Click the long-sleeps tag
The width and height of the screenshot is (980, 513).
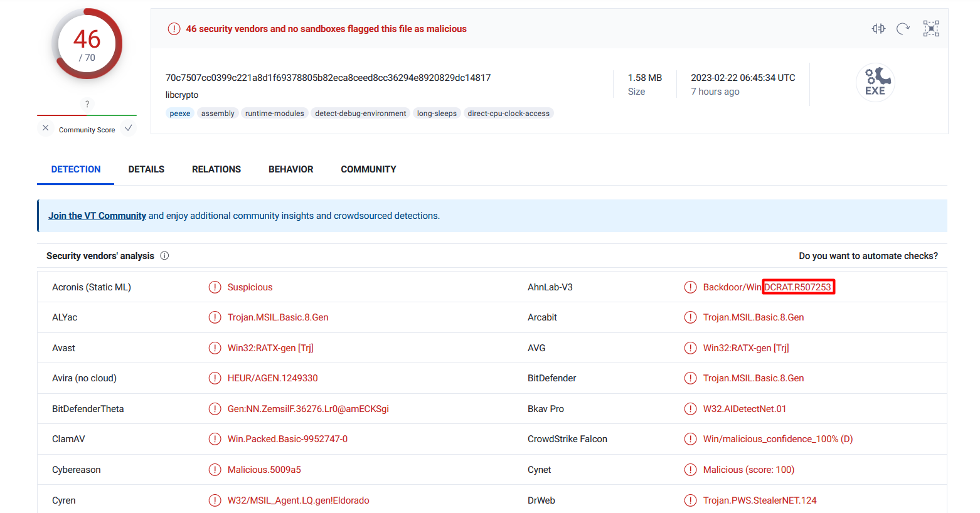(x=437, y=114)
